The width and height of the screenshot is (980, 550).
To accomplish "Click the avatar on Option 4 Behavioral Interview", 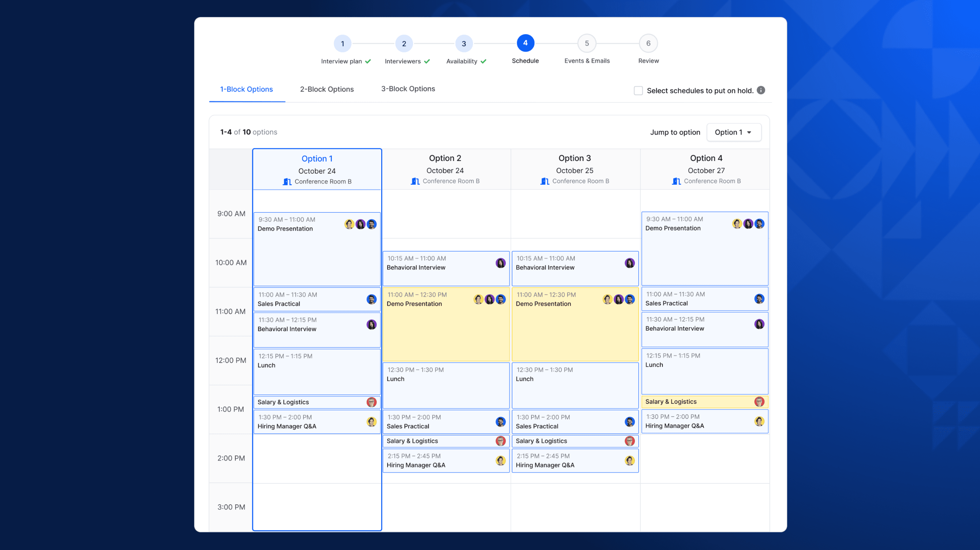I will [759, 324].
